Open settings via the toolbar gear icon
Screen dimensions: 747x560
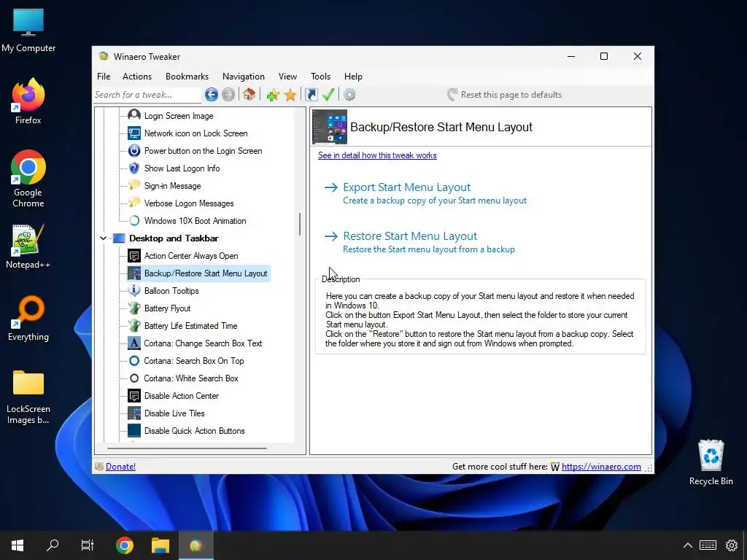[349, 95]
